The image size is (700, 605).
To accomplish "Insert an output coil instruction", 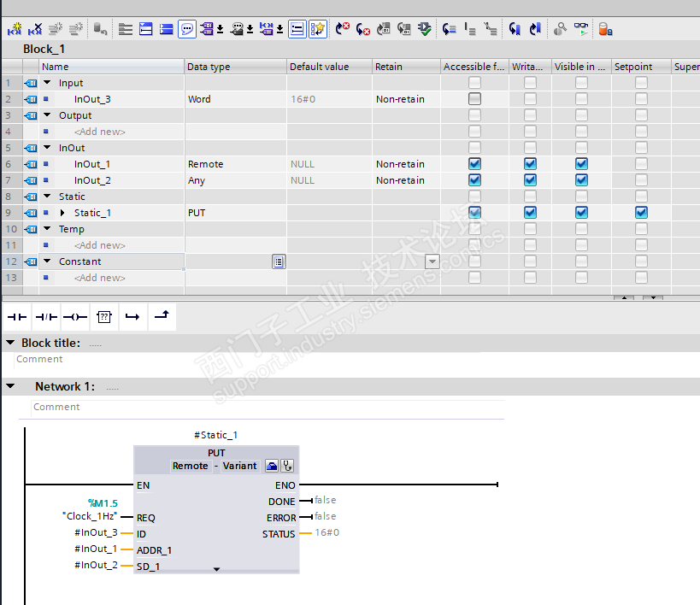I will [75, 317].
